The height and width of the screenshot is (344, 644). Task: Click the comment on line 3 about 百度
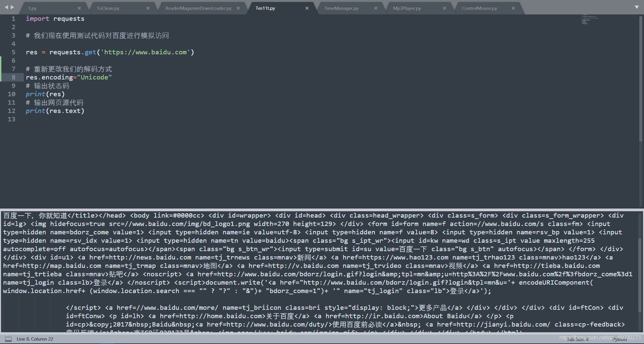point(97,36)
